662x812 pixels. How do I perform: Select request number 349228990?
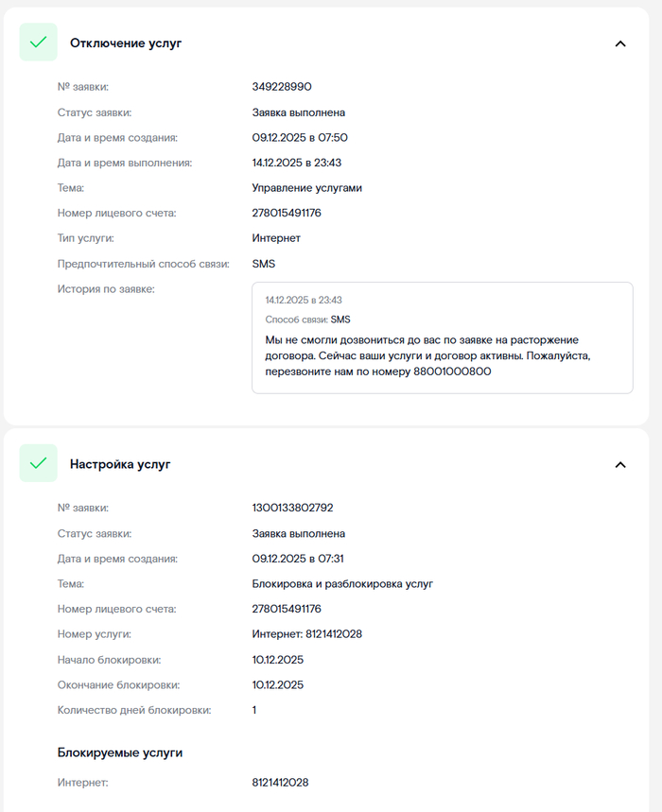(x=280, y=87)
